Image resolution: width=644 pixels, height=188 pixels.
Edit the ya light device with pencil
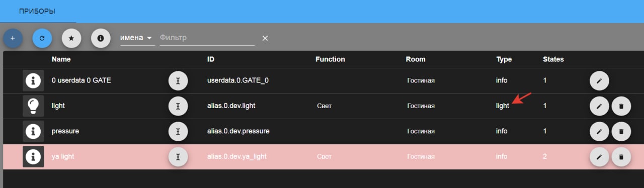[x=599, y=157]
